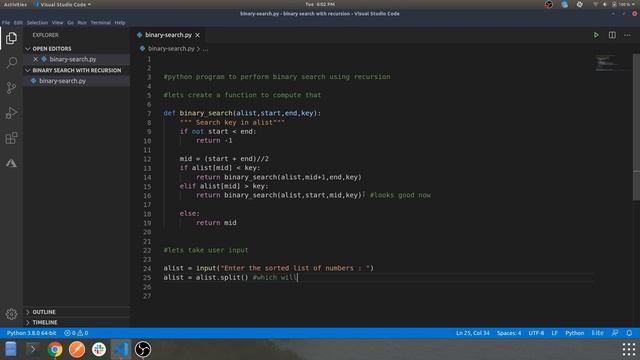Open the Files app in the dock
Screen dimensions: 640x360
[11, 349]
